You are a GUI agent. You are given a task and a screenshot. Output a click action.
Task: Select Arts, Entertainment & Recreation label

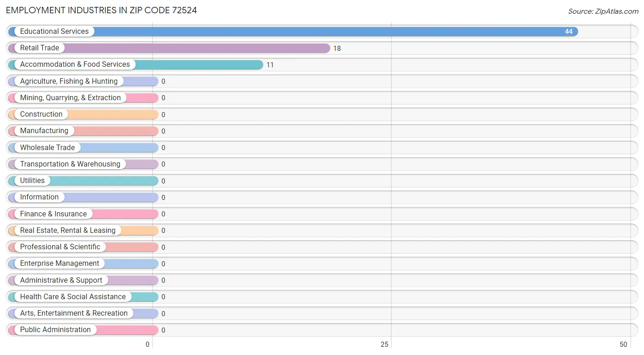(x=74, y=313)
